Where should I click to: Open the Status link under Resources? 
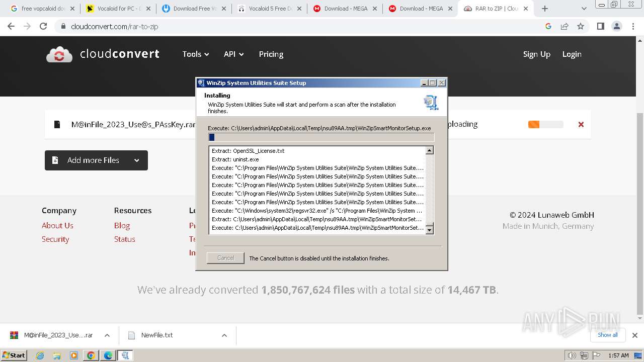point(124,239)
